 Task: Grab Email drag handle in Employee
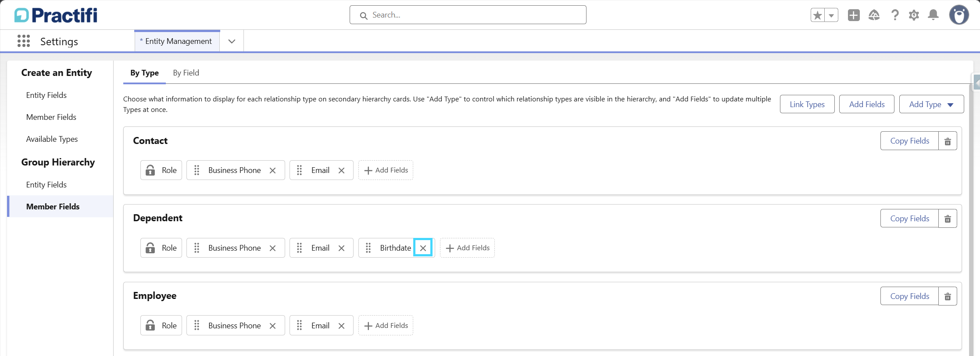point(300,326)
